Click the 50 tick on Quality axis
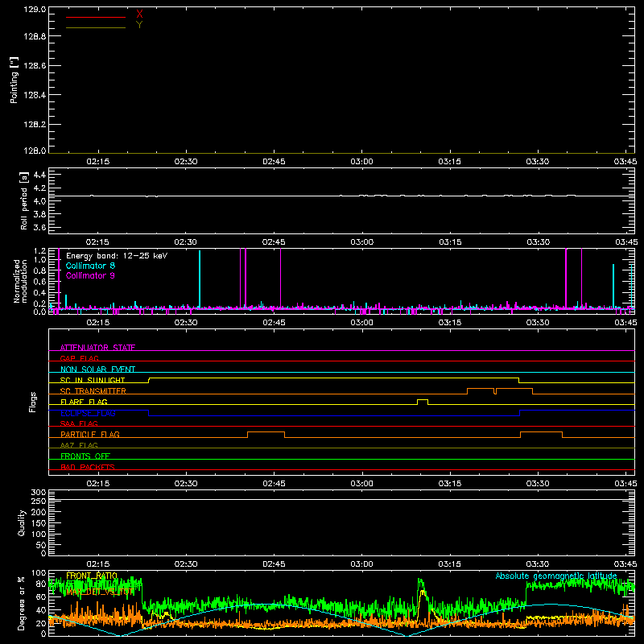 pyautogui.click(x=41, y=545)
